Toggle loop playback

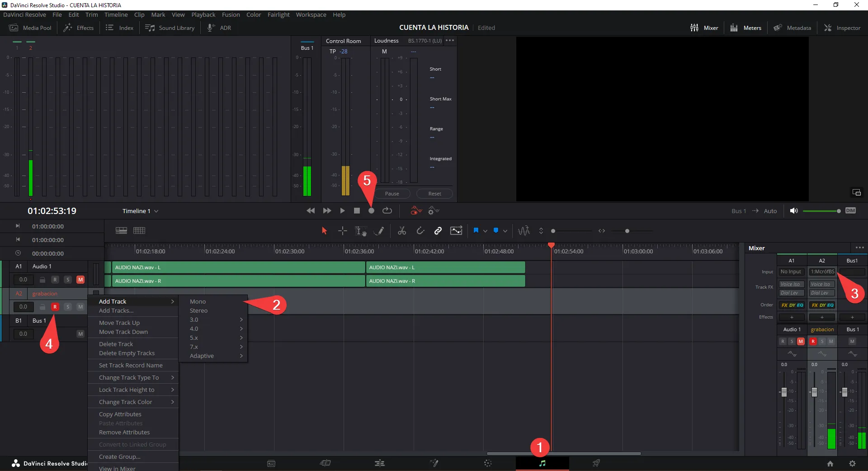(x=387, y=211)
